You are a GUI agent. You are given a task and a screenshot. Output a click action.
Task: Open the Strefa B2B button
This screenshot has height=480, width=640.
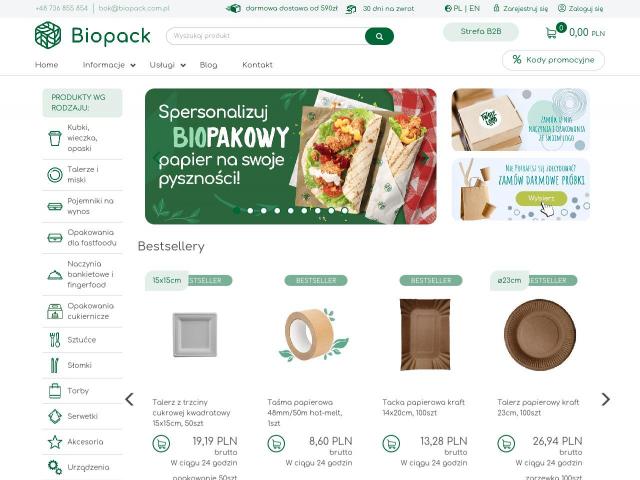pos(481,32)
